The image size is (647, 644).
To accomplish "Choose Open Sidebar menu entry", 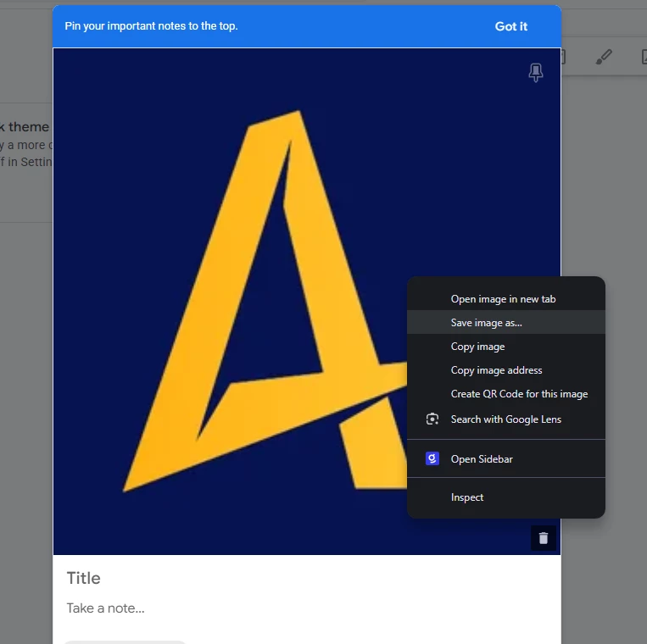I will (506, 459).
